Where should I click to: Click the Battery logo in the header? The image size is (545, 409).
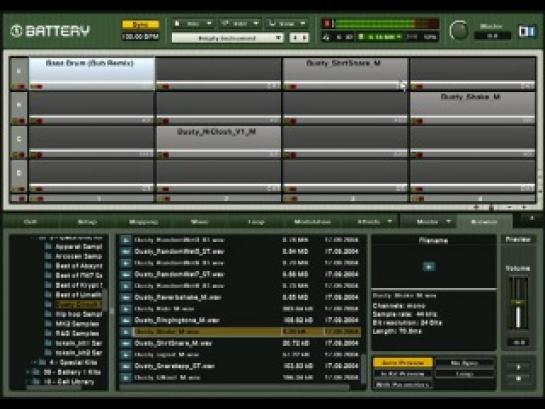[x=50, y=31]
